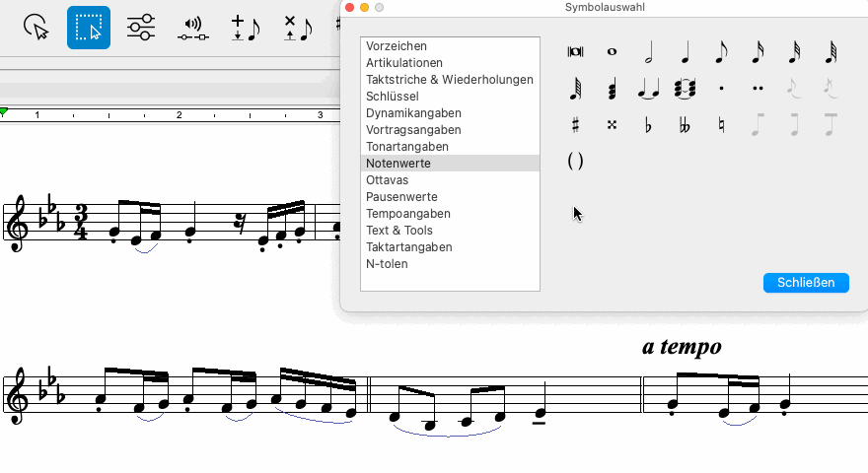Select the double whole note symbol

coord(576,52)
